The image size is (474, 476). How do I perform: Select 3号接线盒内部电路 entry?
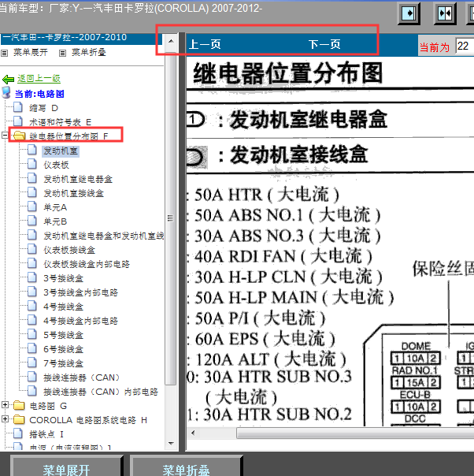[x=80, y=292]
